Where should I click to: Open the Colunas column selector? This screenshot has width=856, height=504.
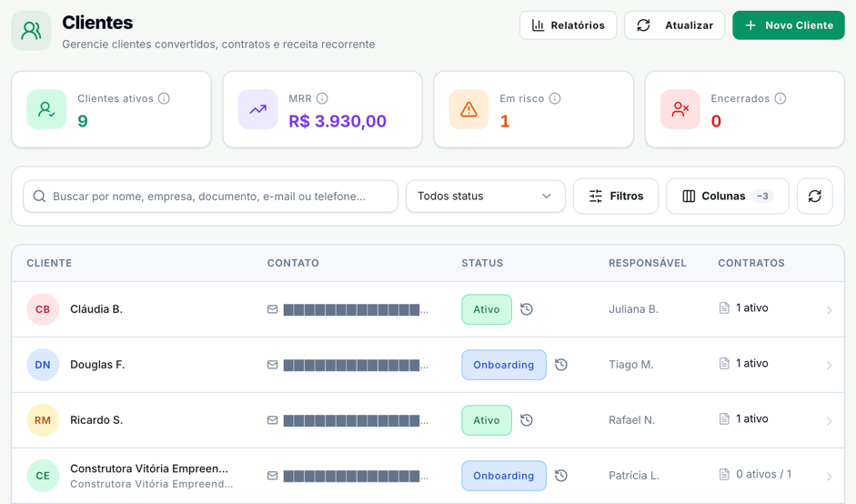tap(727, 196)
